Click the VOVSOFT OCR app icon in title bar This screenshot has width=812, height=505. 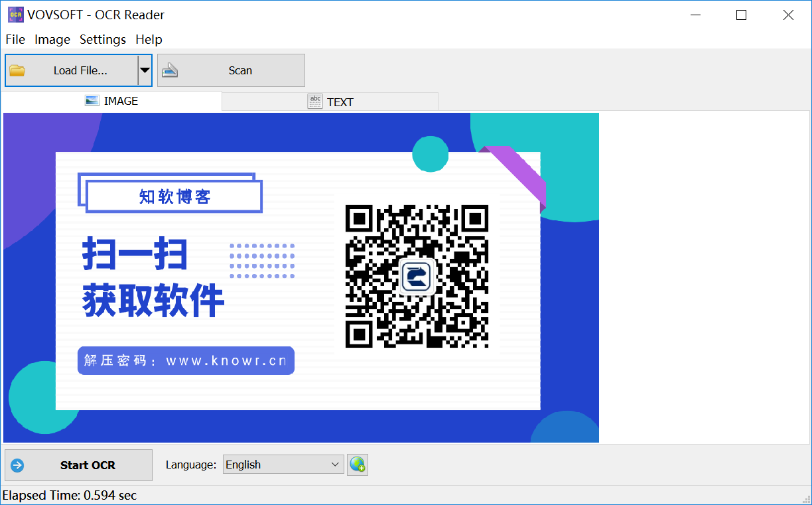coord(15,15)
